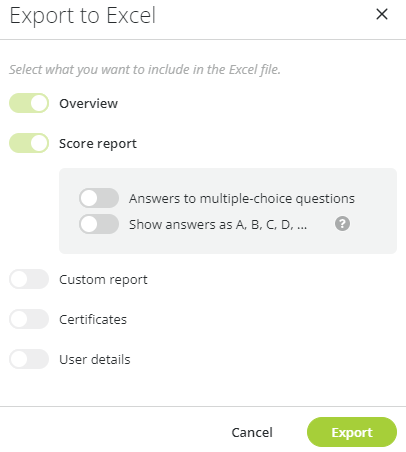Viewport: 406px width, 452px height.
Task: Turn on the Certificates switch
Action: 29,319
